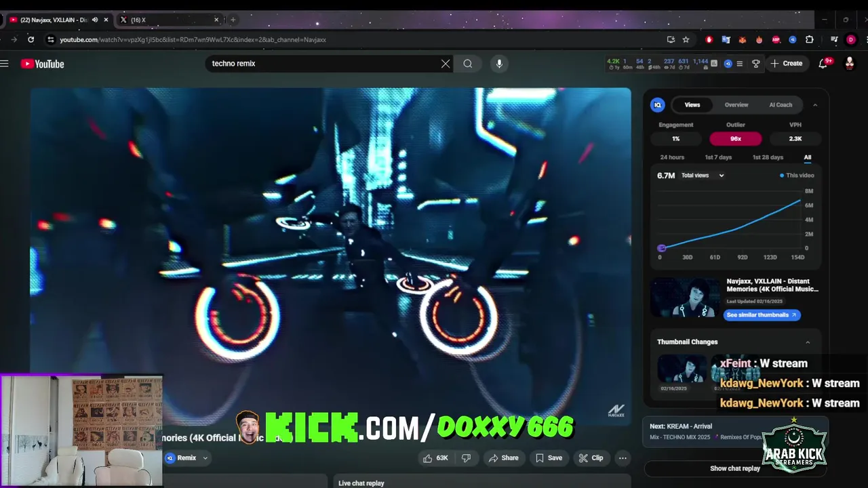868x488 pixels.
Task: Click the install app icon in address bar
Action: tap(671, 39)
